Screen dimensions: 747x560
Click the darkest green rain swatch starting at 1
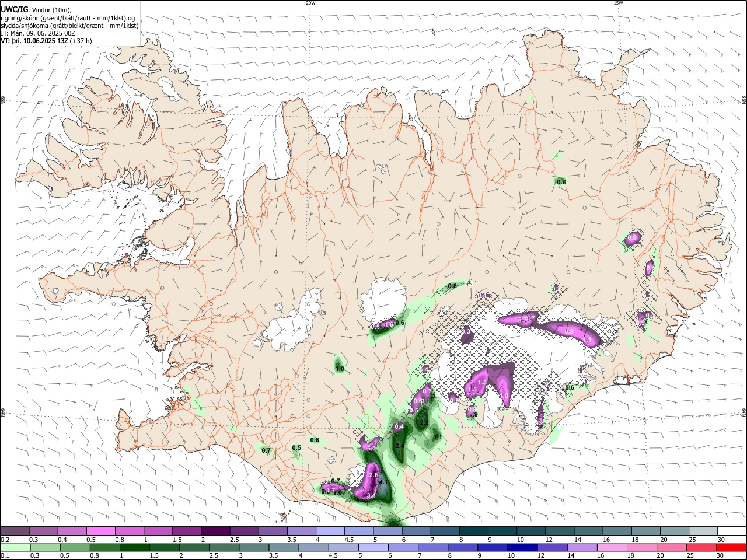pyautogui.click(x=135, y=547)
